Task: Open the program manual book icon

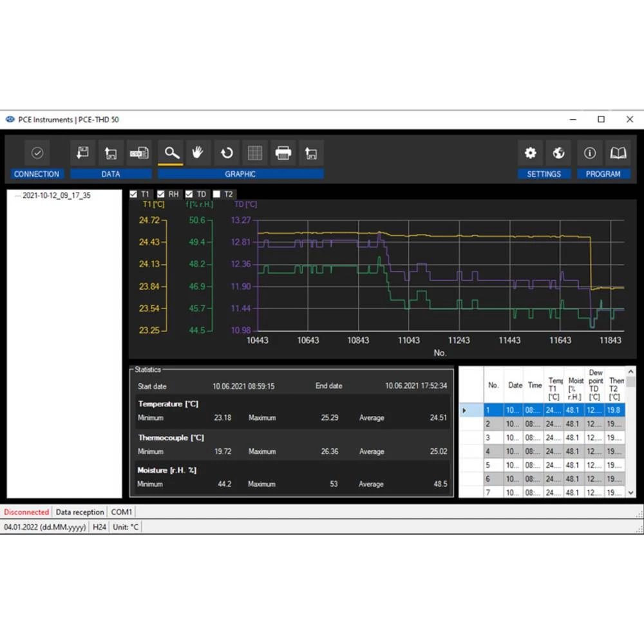Action: 618,153
